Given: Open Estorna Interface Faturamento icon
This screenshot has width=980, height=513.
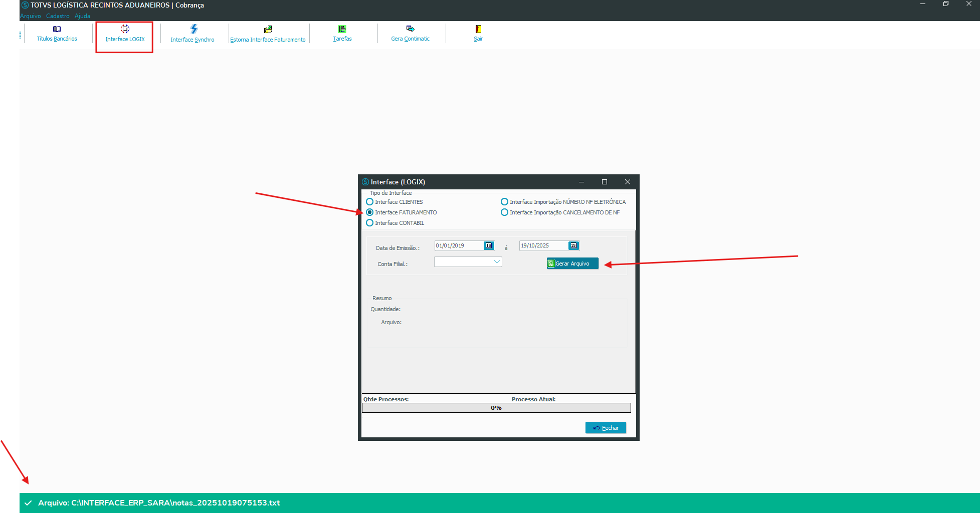Looking at the screenshot, I should [x=268, y=30].
